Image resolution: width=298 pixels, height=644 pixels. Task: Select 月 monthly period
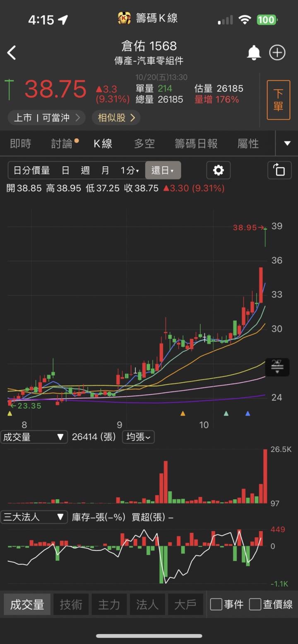105,170
